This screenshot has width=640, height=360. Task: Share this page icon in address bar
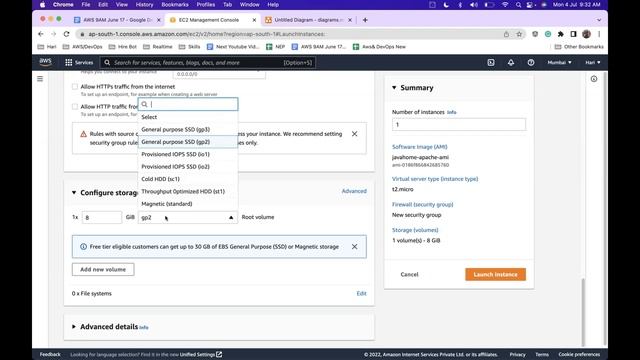506,34
